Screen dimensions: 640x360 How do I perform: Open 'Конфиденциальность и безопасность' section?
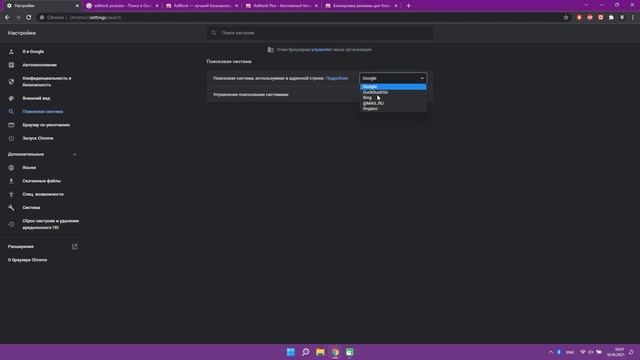point(47,82)
